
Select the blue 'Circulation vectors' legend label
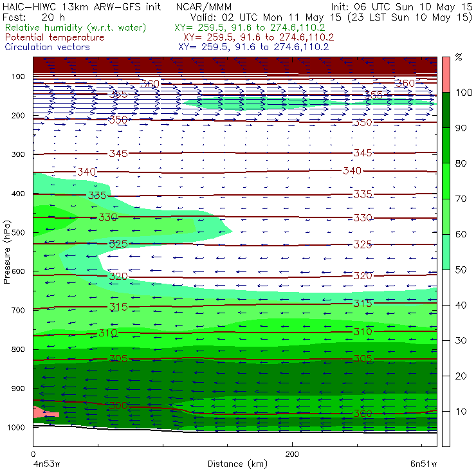(x=48, y=47)
